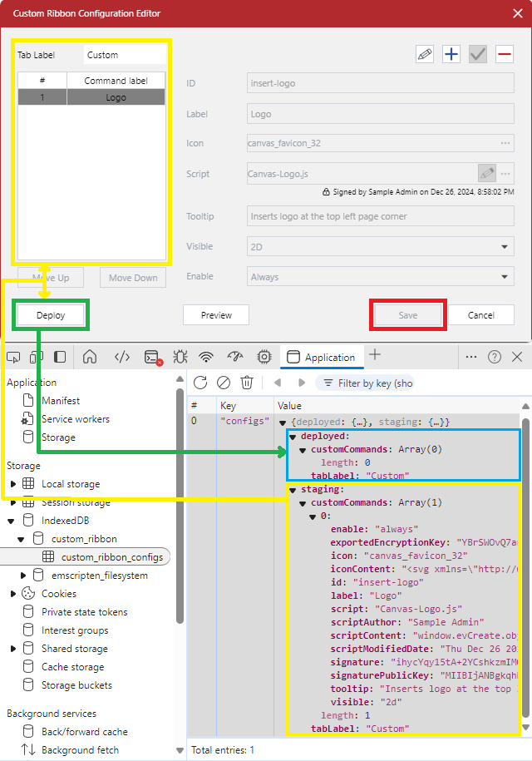Toggle device emulation in DevTools

click(x=36, y=358)
